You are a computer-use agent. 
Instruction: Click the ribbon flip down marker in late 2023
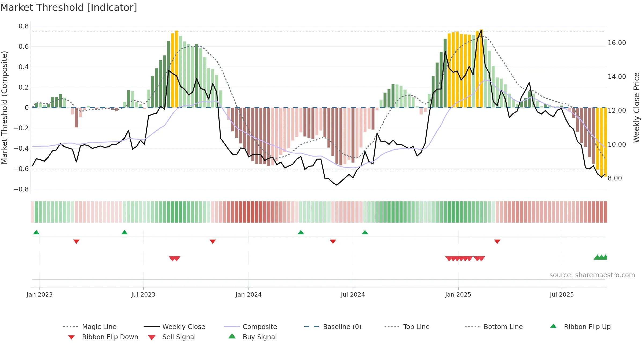213,242
